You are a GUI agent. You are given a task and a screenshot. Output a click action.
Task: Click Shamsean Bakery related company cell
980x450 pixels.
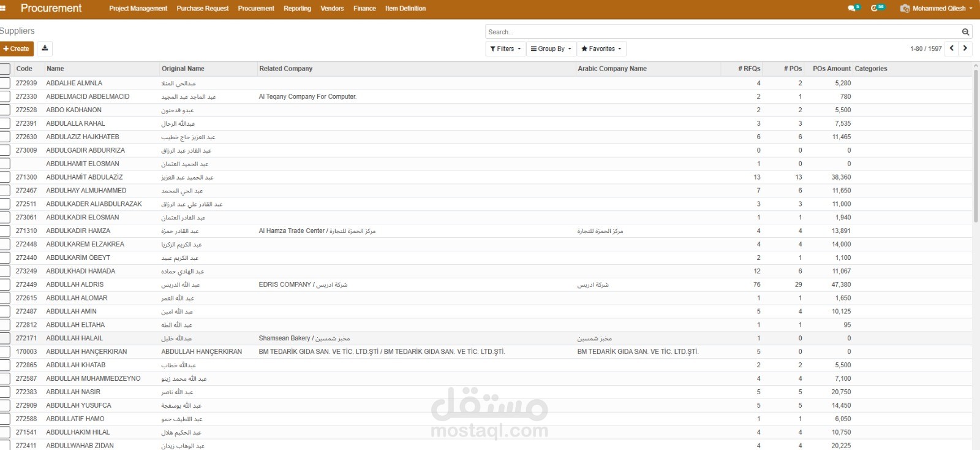(x=304, y=338)
